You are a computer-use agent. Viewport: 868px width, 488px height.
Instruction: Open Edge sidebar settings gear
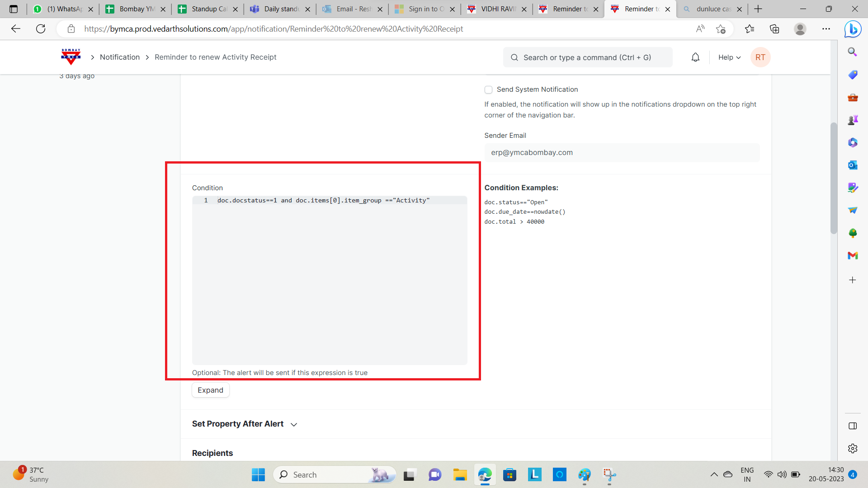tap(853, 448)
